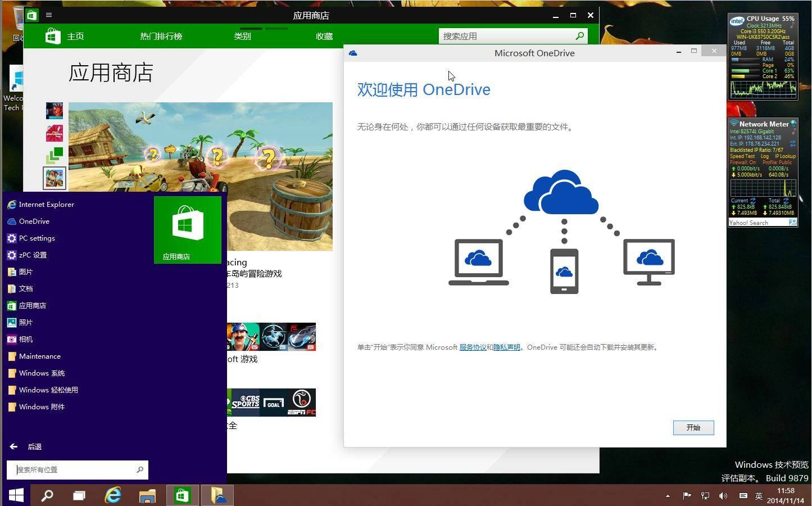Open the 主页 tab in the Store
Viewport: 812px width, 506px height.
pos(75,36)
